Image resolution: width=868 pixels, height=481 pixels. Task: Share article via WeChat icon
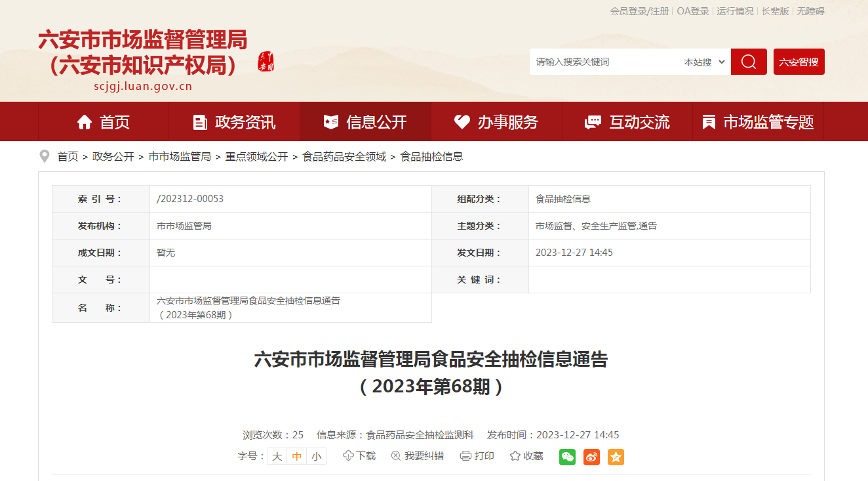(x=567, y=457)
